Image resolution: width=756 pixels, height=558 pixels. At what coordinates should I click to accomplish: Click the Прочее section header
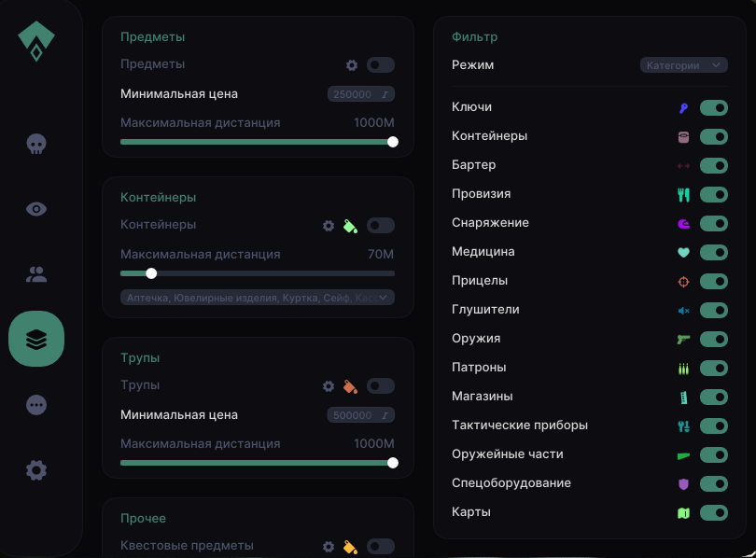pos(142,518)
